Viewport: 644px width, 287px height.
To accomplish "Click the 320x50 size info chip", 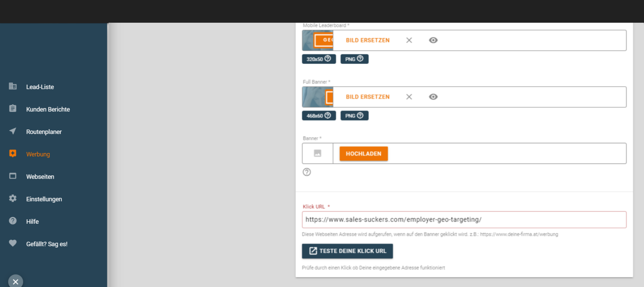I will (319, 59).
